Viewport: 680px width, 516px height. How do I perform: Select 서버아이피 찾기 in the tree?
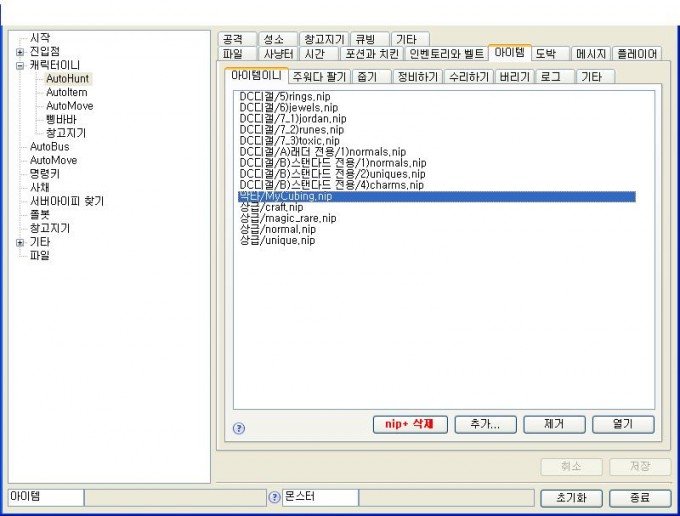click(66, 201)
